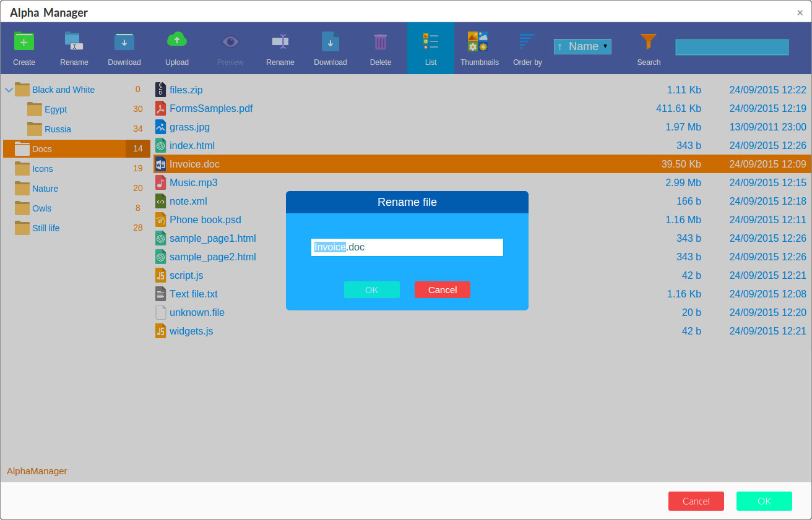Cancel the Rename file dialog
812x520 pixels.
point(443,290)
